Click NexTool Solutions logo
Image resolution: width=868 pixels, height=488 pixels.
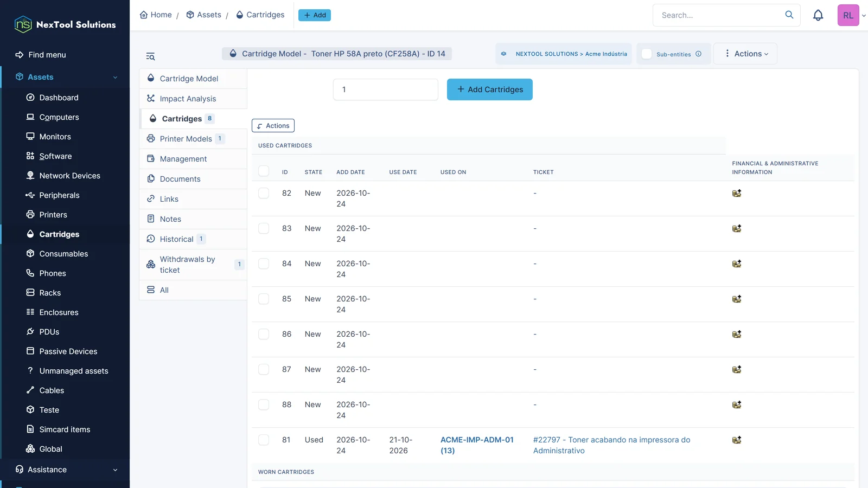(x=65, y=24)
